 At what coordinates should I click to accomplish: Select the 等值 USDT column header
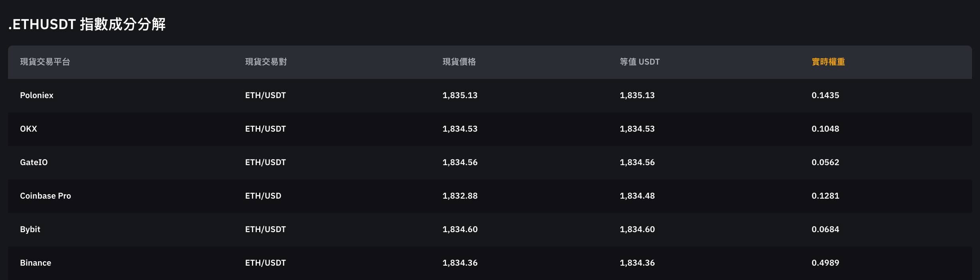pyautogui.click(x=640, y=62)
